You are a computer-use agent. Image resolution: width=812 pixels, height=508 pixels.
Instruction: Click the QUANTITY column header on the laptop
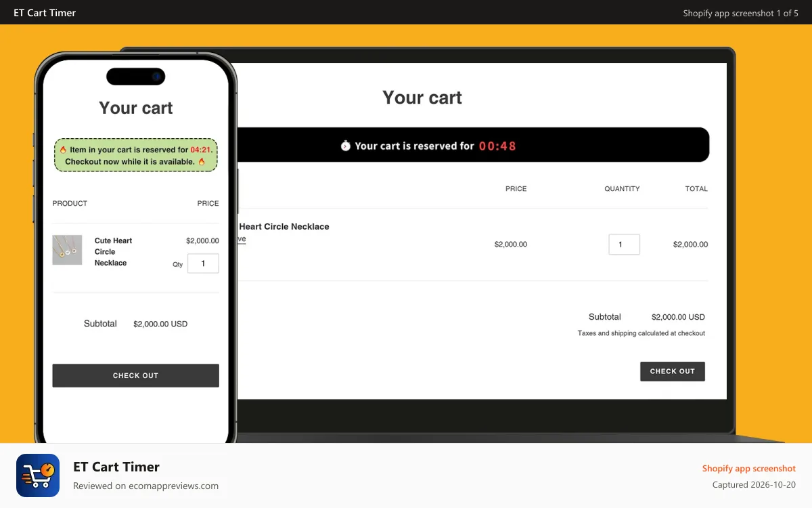[622, 189]
